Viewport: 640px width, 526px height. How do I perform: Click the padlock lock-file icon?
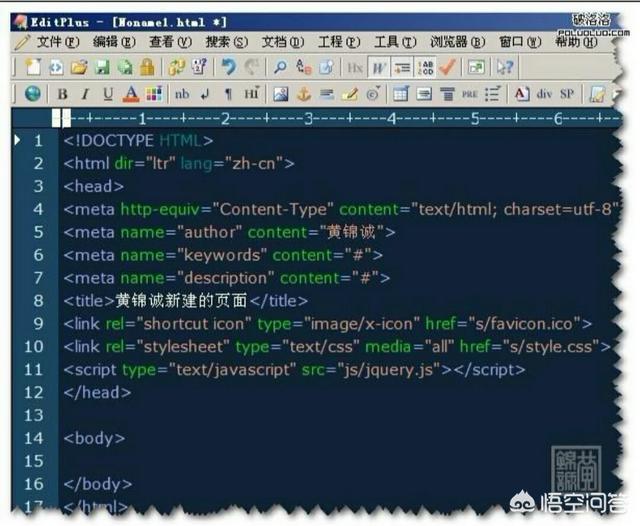[x=147, y=67]
